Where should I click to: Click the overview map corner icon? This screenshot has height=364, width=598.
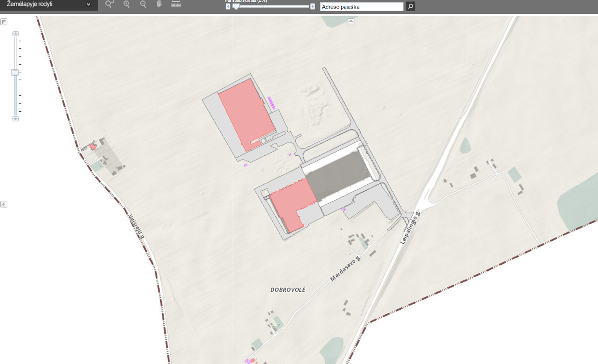point(4,22)
